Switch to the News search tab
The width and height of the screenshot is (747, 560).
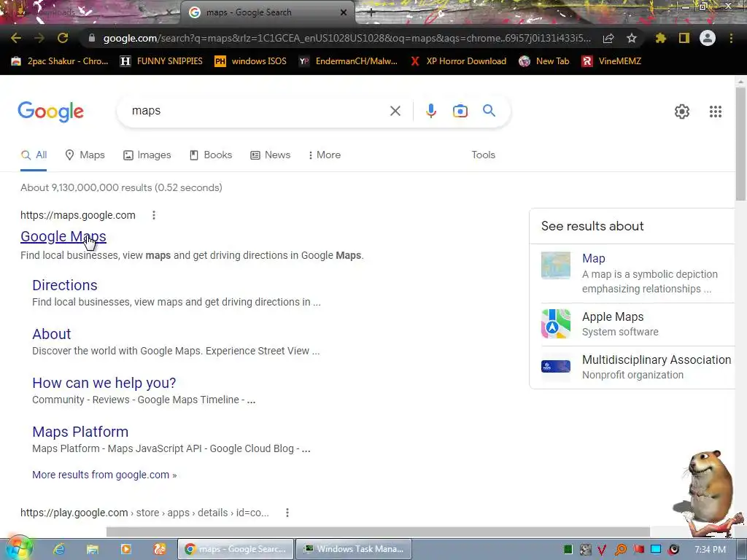click(270, 155)
